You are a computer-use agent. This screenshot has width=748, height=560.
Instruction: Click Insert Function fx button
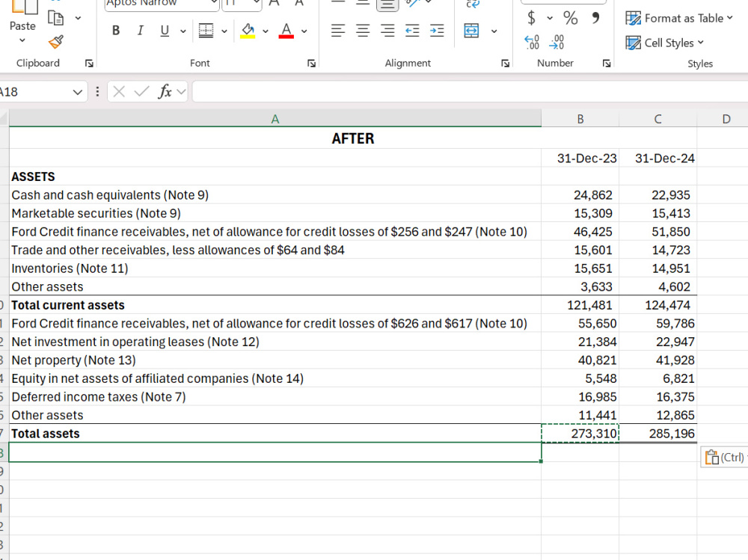(x=165, y=91)
